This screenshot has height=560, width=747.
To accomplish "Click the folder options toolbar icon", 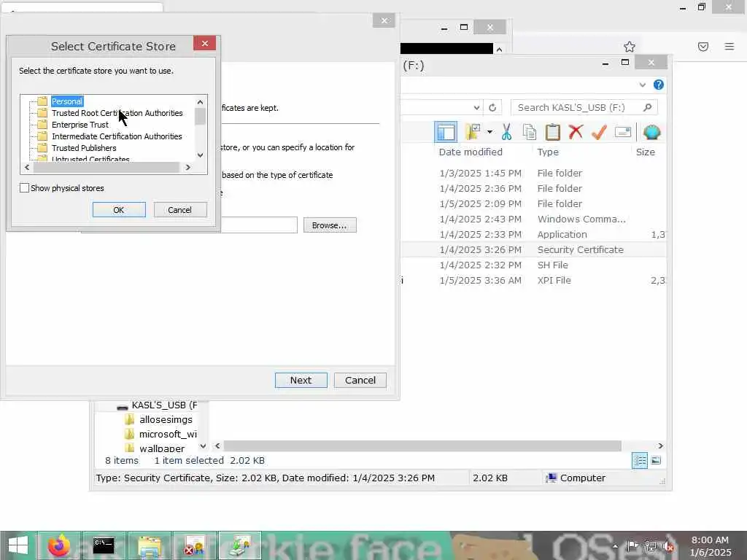I will click(473, 132).
